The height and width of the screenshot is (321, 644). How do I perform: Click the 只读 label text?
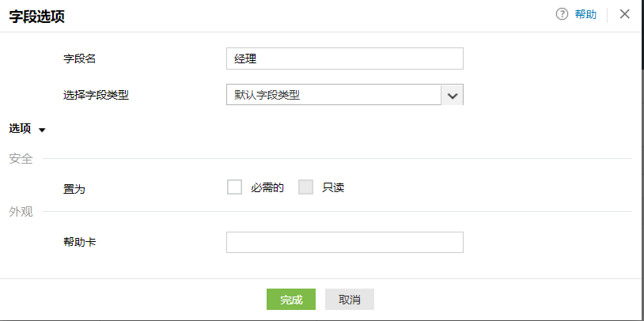[333, 188]
